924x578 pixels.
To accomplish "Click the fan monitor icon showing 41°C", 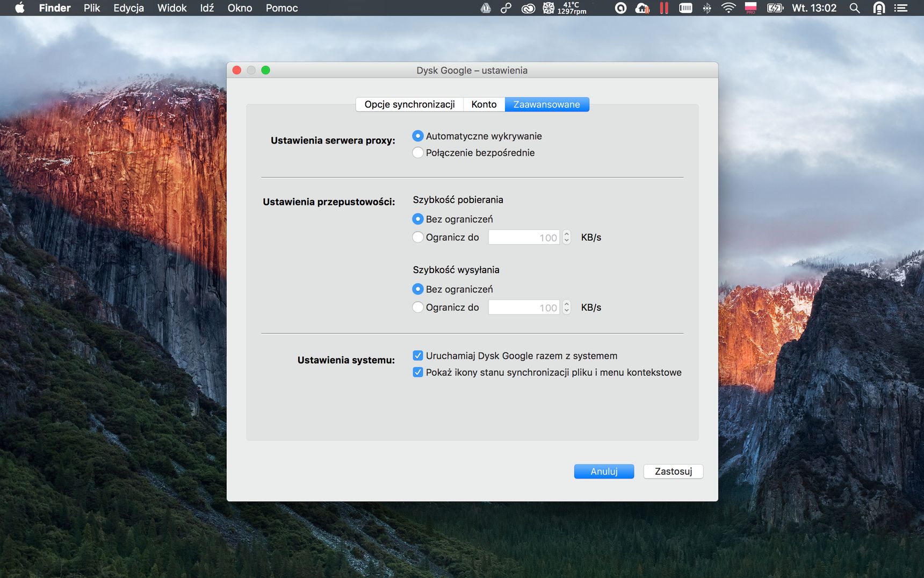I will 565,8.
